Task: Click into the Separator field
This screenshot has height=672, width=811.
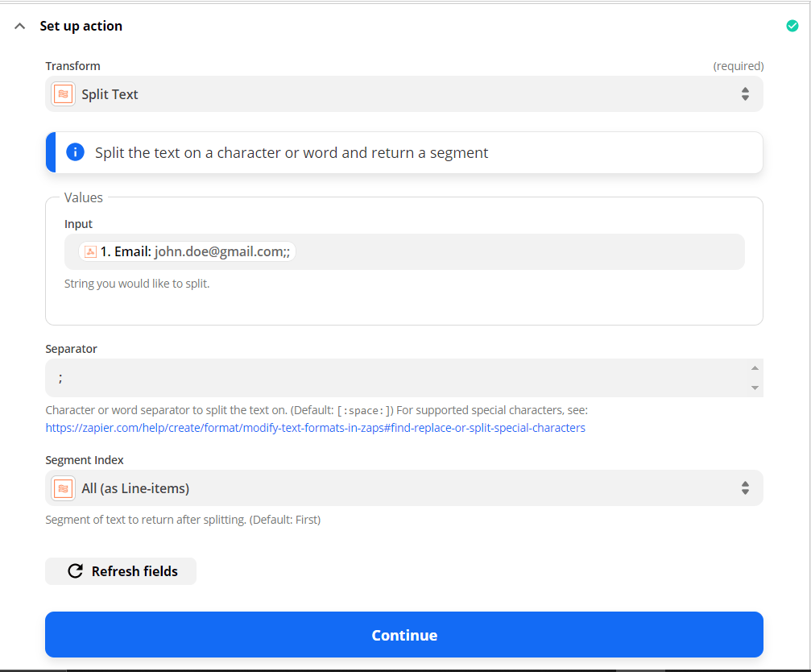Action: pyautogui.click(x=404, y=378)
